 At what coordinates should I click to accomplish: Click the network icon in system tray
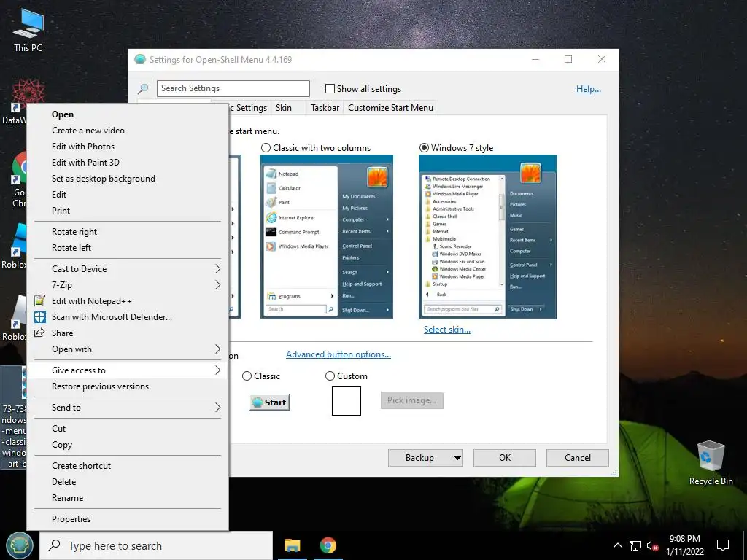pos(635,545)
